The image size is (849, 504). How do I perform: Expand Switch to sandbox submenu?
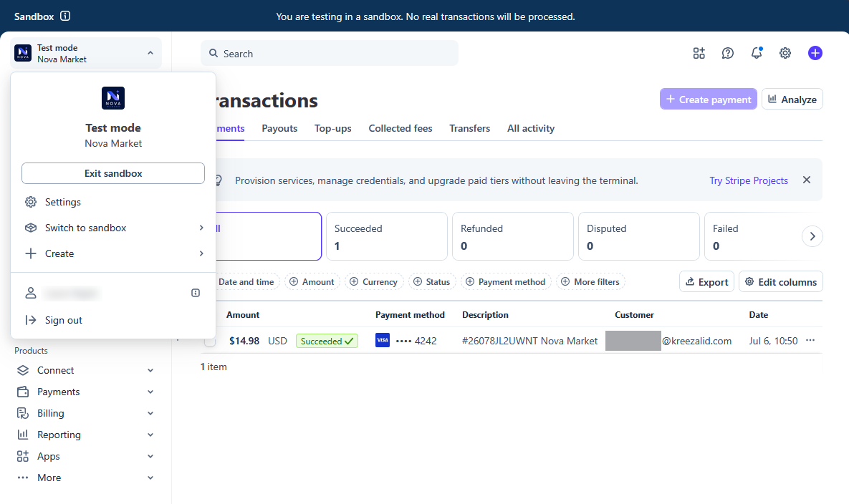(201, 228)
